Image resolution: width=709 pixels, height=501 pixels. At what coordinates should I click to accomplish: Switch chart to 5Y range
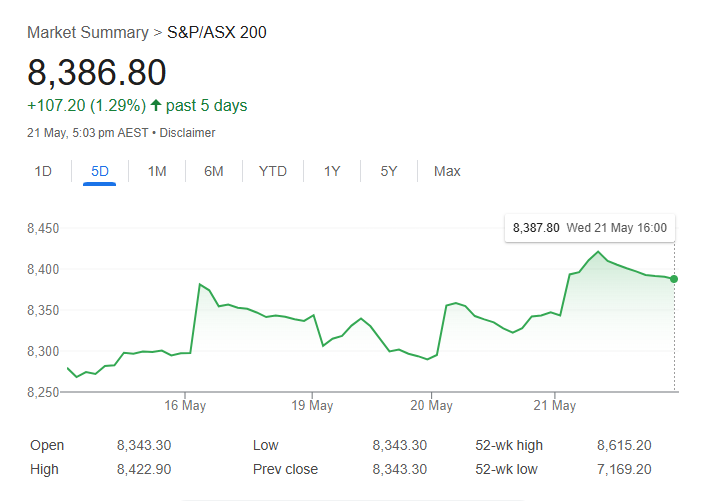[388, 171]
